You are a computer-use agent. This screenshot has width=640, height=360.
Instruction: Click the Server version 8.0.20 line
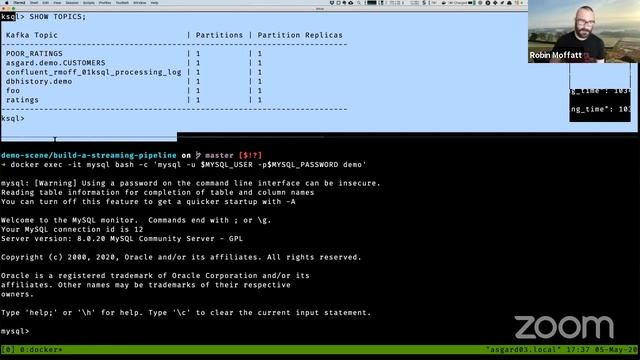(122, 239)
